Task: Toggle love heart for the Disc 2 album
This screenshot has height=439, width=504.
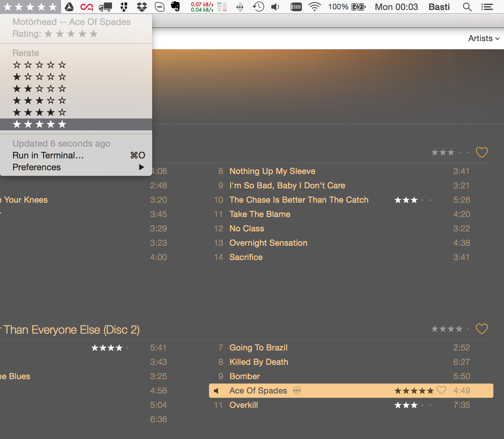Action: click(x=482, y=329)
